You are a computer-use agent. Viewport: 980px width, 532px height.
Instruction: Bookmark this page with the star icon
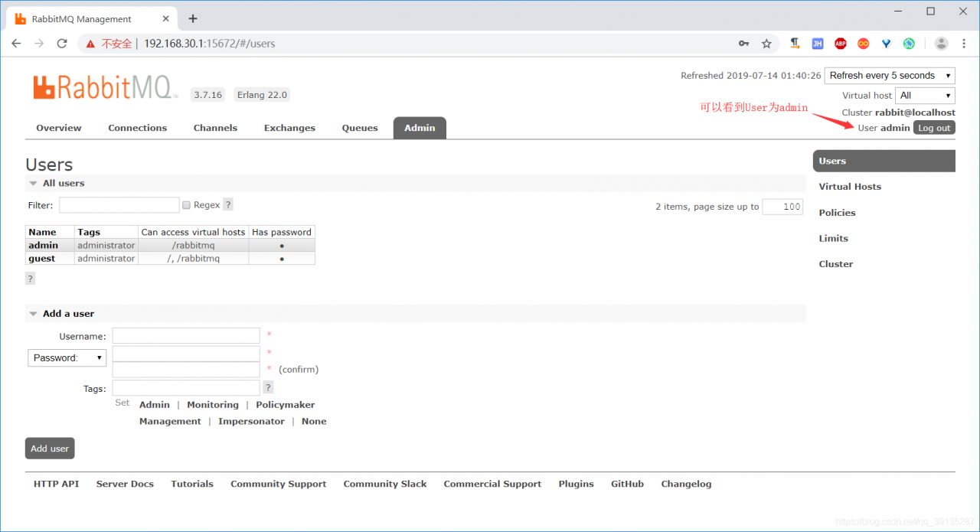766,44
